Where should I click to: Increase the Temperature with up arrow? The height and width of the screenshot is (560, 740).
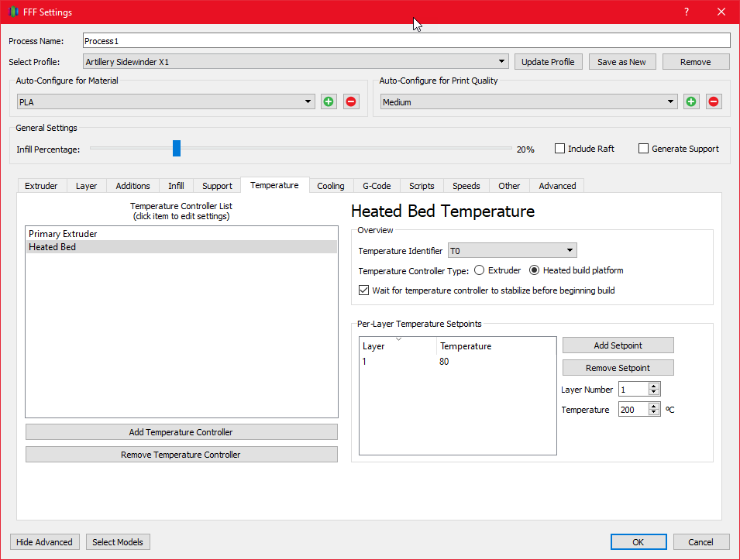[654, 406]
